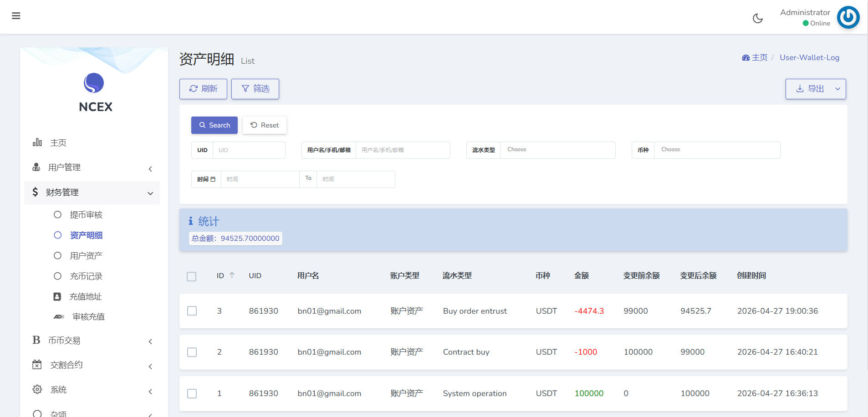Open the 币种 Choose dropdown
Image resolution: width=868 pixels, height=417 pixels.
[x=716, y=150]
